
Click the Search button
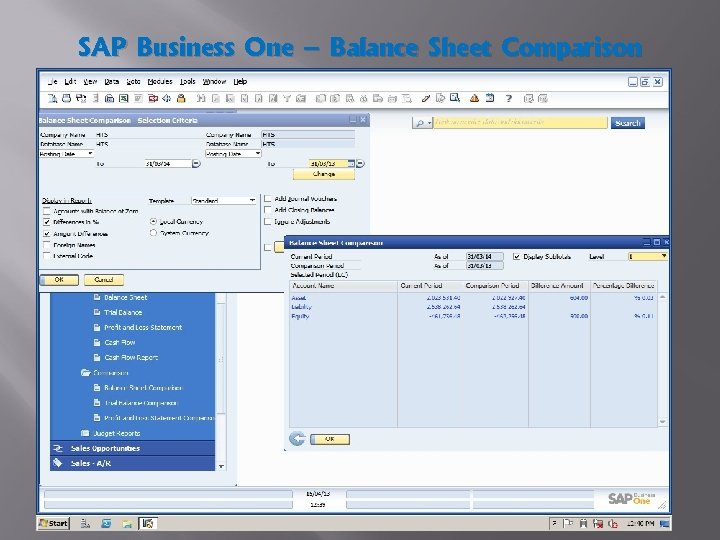[x=628, y=123]
